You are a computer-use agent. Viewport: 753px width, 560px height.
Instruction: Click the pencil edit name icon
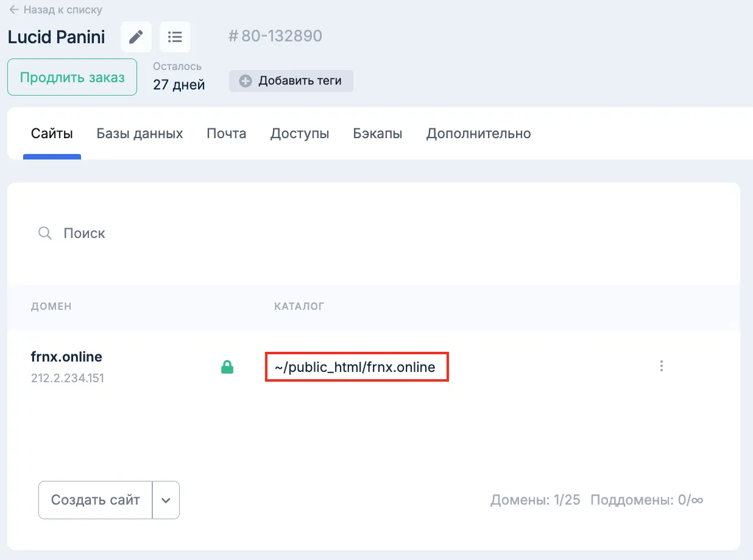pos(136,37)
